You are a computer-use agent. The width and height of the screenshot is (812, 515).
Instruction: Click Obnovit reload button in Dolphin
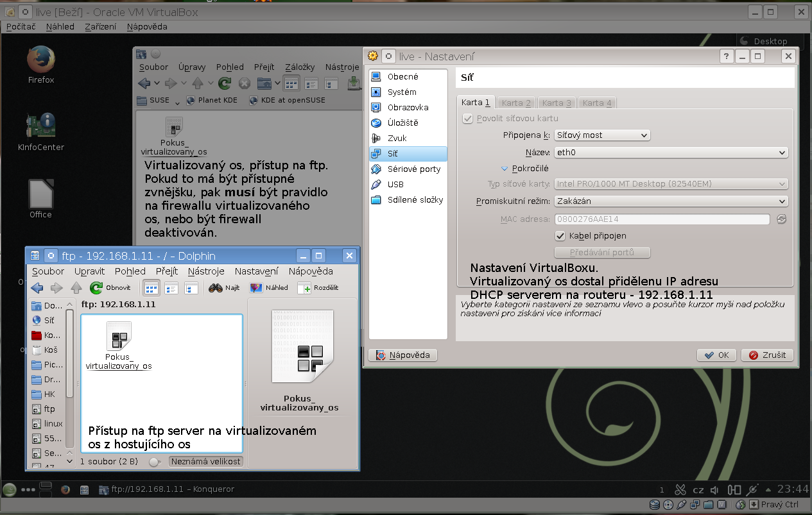110,288
